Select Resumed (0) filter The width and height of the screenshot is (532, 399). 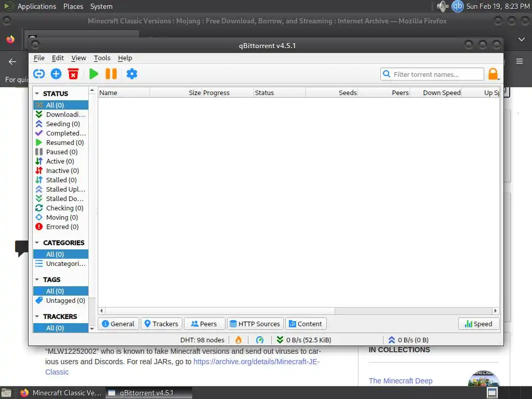61,142
